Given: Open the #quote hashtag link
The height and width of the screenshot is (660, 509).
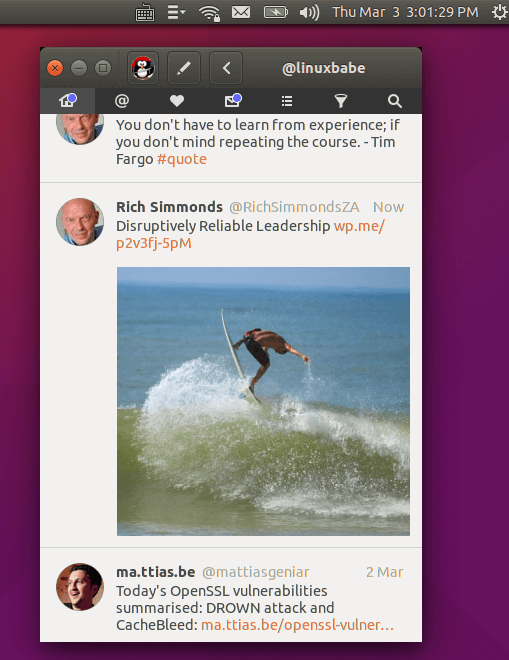Looking at the screenshot, I should (182, 159).
